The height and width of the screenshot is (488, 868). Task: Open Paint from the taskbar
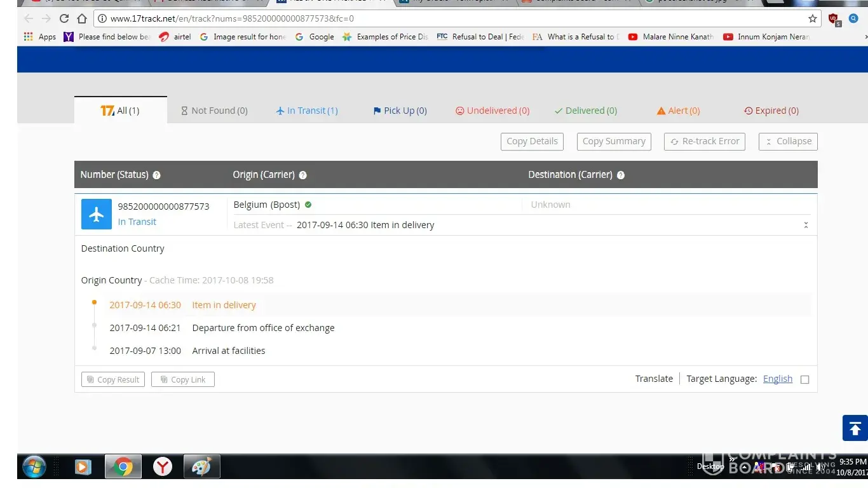(x=202, y=467)
